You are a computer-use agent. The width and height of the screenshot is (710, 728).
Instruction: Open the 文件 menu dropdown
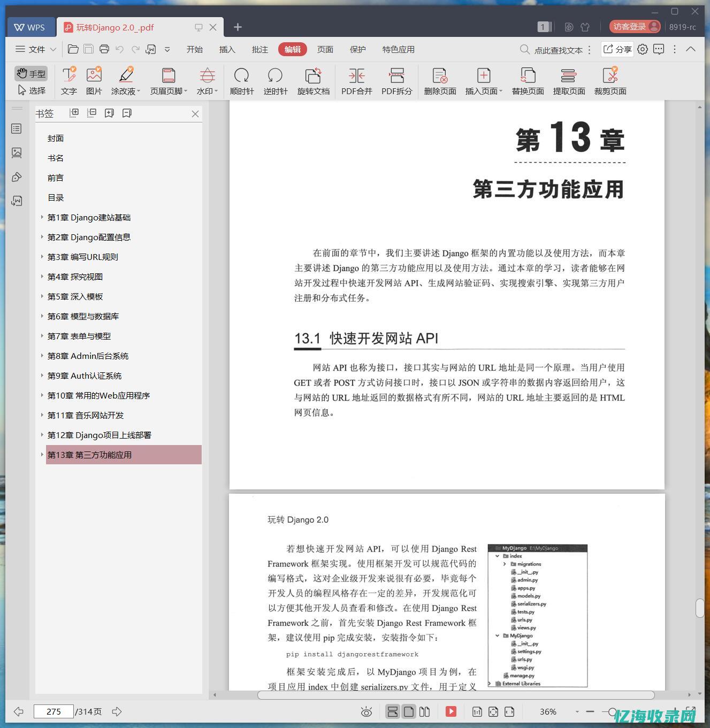tap(36, 49)
